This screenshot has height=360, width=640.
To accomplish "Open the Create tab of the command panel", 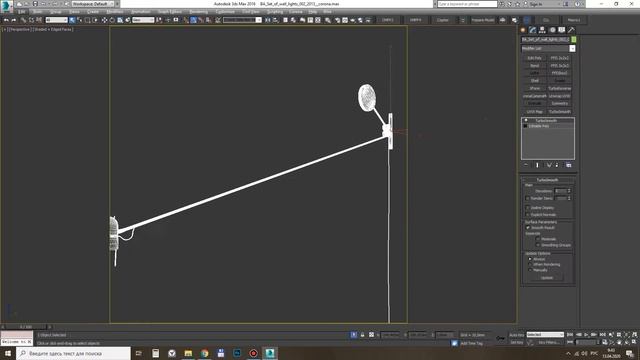I will tap(523, 30).
